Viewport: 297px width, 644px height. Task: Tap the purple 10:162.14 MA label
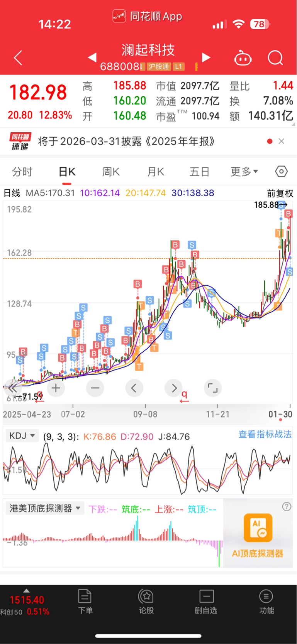coord(100,193)
